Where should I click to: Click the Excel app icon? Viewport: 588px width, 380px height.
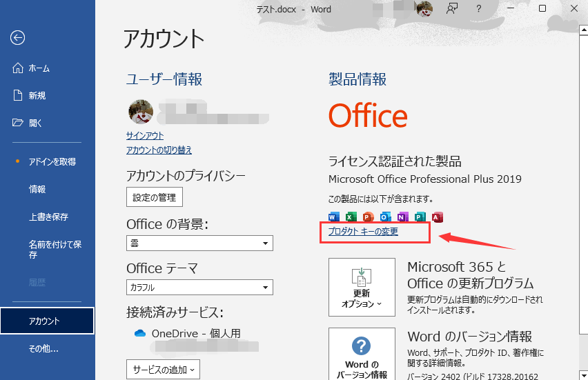[351, 217]
